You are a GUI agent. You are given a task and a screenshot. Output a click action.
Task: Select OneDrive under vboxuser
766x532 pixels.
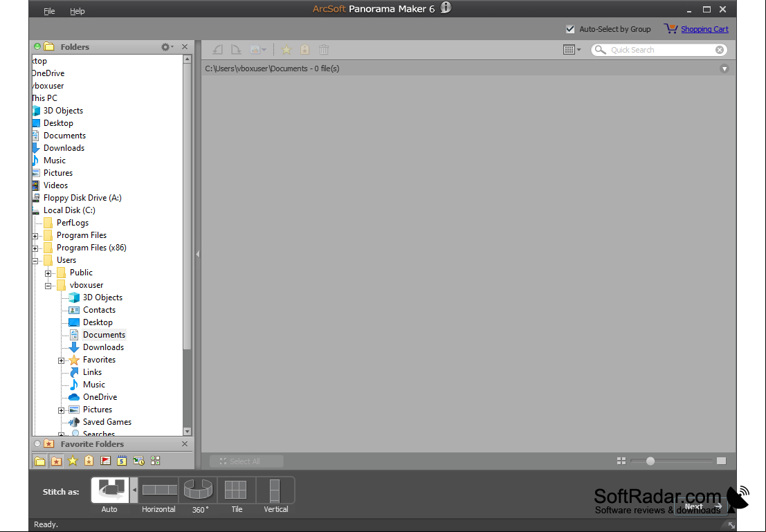100,396
